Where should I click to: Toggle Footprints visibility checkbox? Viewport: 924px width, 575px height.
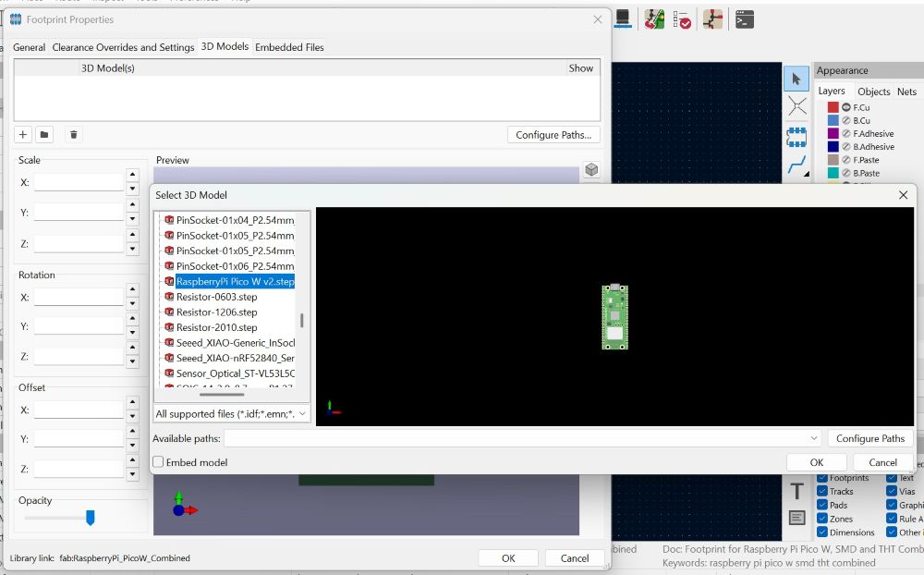[x=822, y=478]
